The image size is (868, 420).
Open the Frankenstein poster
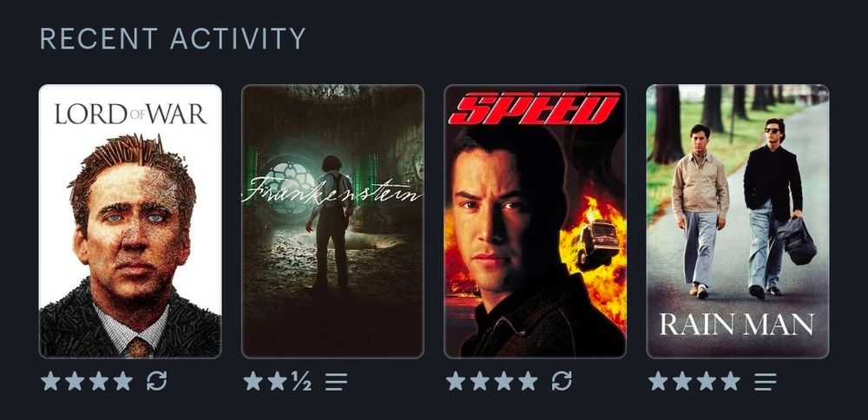[332, 220]
